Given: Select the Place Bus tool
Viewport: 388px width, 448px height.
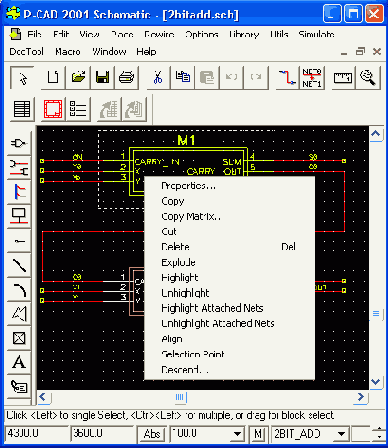Looking at the screenshot, I should click(x=19, y=192).
